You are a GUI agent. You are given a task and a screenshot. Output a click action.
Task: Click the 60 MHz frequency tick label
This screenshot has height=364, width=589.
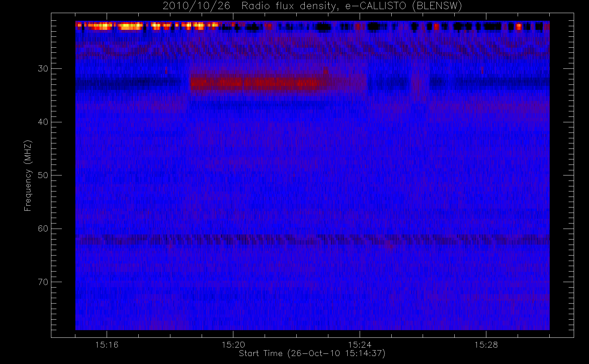pos(43,229)
